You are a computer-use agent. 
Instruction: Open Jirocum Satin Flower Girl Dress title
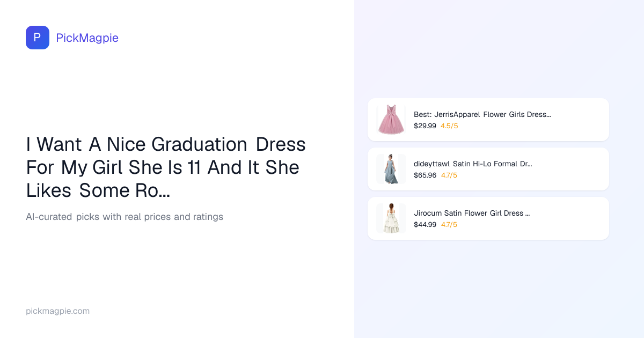472,213
